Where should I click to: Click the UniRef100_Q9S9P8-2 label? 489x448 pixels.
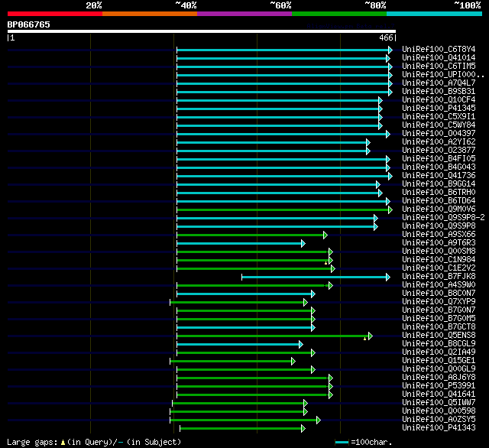[x=443, y=218]
